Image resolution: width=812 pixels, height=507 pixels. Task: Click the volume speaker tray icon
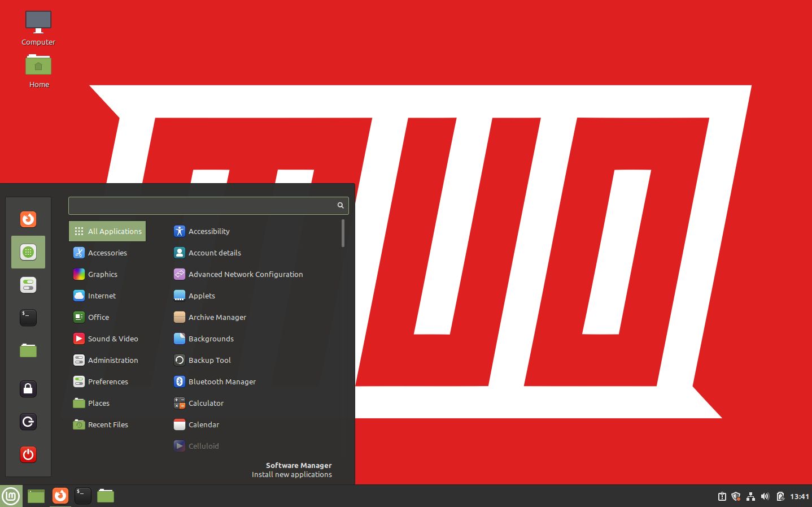[765, 496]
